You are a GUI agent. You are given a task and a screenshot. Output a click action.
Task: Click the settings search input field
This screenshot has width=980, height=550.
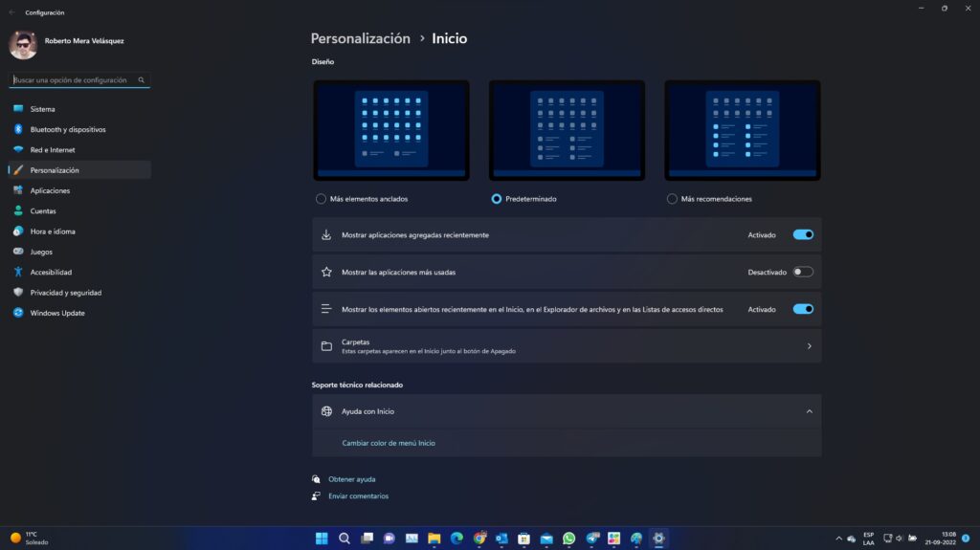[75, 80]
